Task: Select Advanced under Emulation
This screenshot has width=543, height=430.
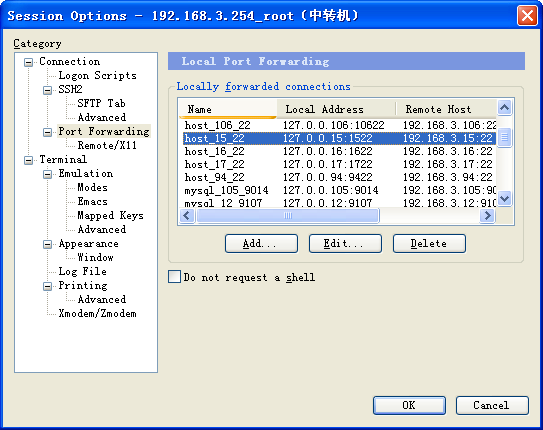Action: (102, 230)
